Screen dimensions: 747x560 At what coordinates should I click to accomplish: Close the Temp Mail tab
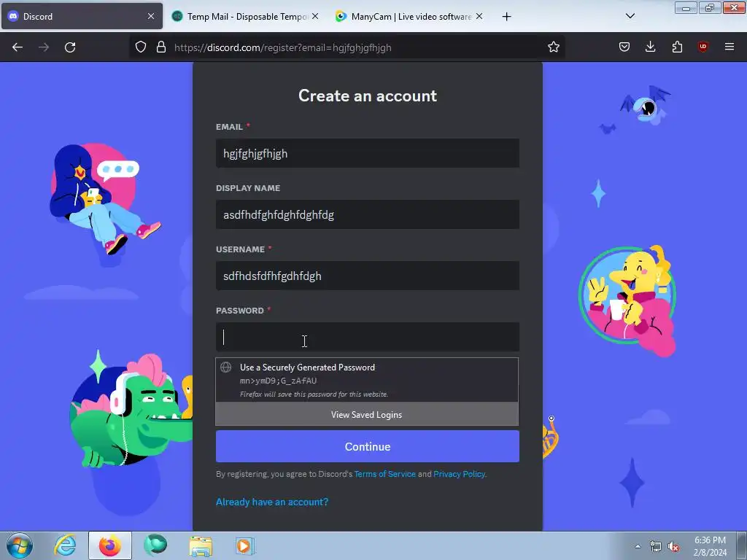[x=315, y=16]
